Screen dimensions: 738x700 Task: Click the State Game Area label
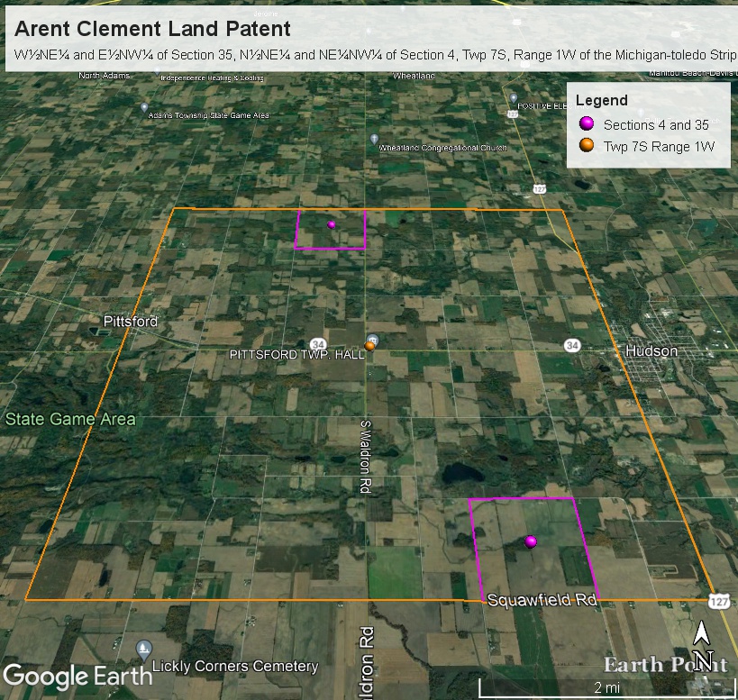pyautogui.click(x=70, y=419)
